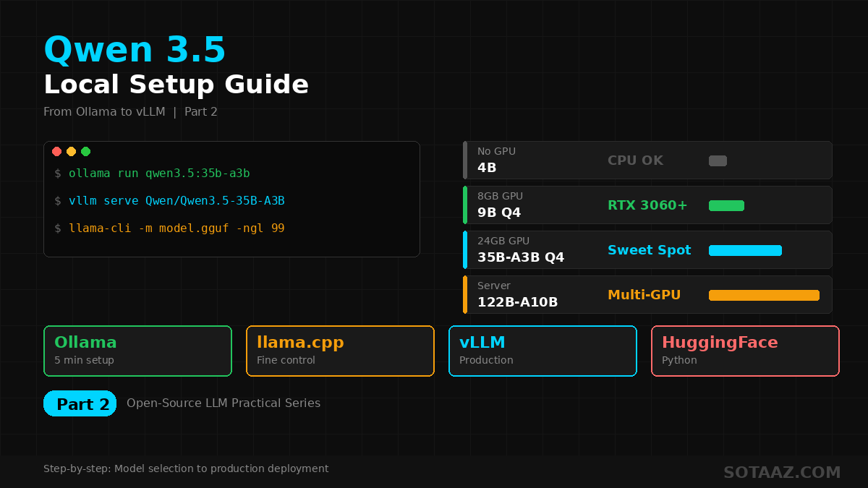
Task: Click the 'From Ollama to vLLM | Part 2' subtitle
Action: [x=130, y=112]
